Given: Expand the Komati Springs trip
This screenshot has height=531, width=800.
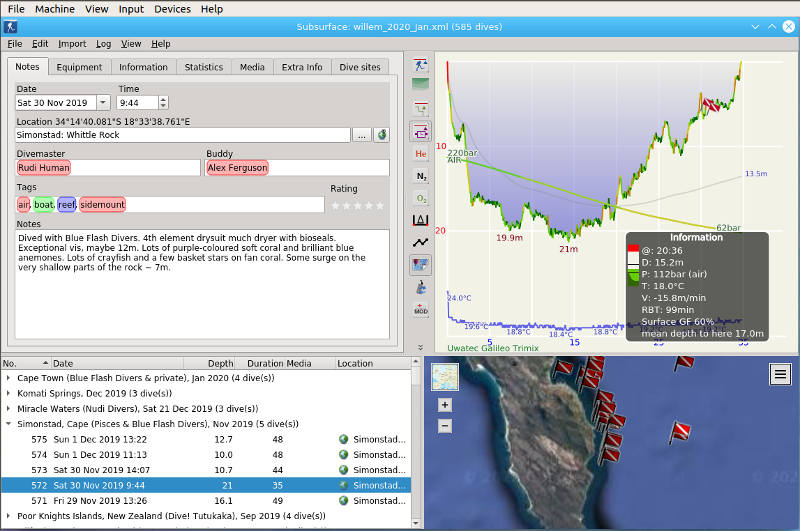Looking at the screenshot, I should tap(9, 395).
